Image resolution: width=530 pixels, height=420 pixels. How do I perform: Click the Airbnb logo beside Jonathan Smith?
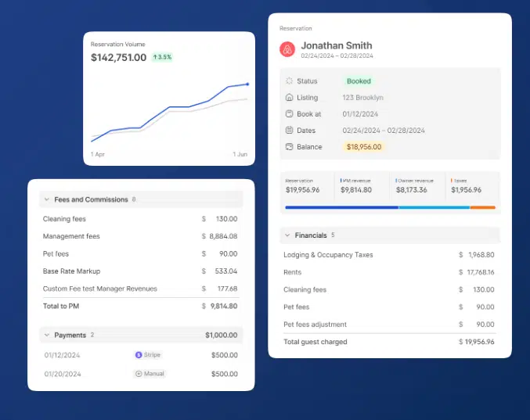click(x=287, y=49)
